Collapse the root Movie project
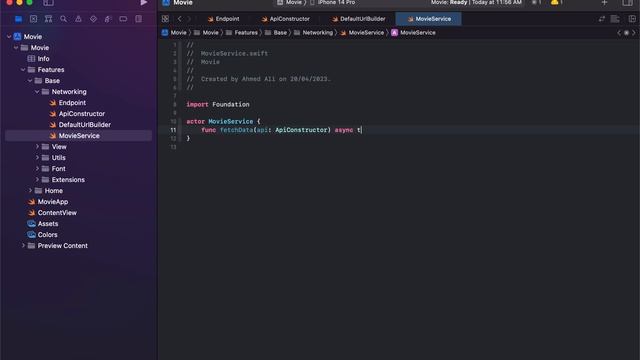The height and width of the screenshot is (360, 640). (9, 37)
